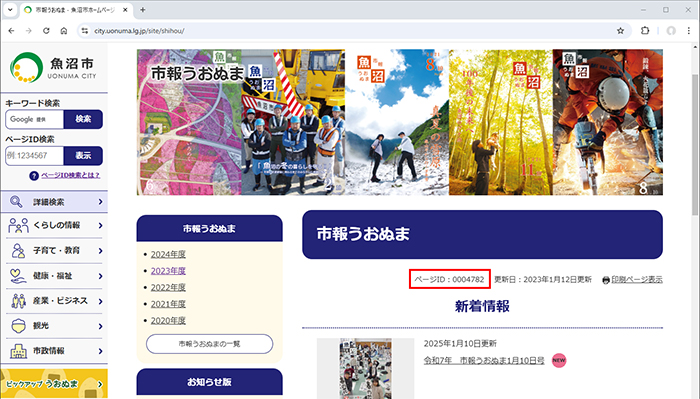Viewport: 700px width, 399px height.
Task: Open a new tab with plus button
Action: pos(142,10)
